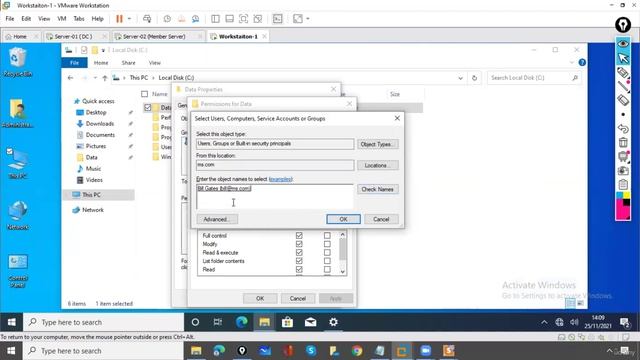Open the snapshot manager icon
This screenshot has height=360, width=640.
click(x=196, y=19)
